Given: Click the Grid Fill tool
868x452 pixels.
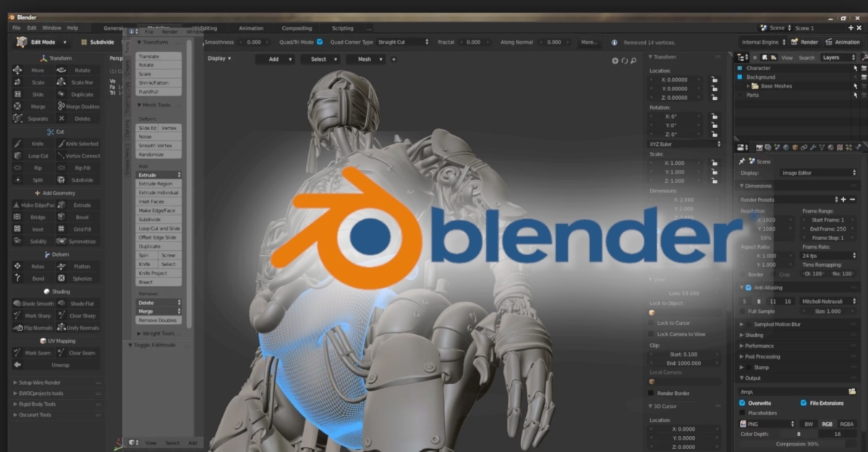Looking at the screenshot, I should (x=78, y=229).
